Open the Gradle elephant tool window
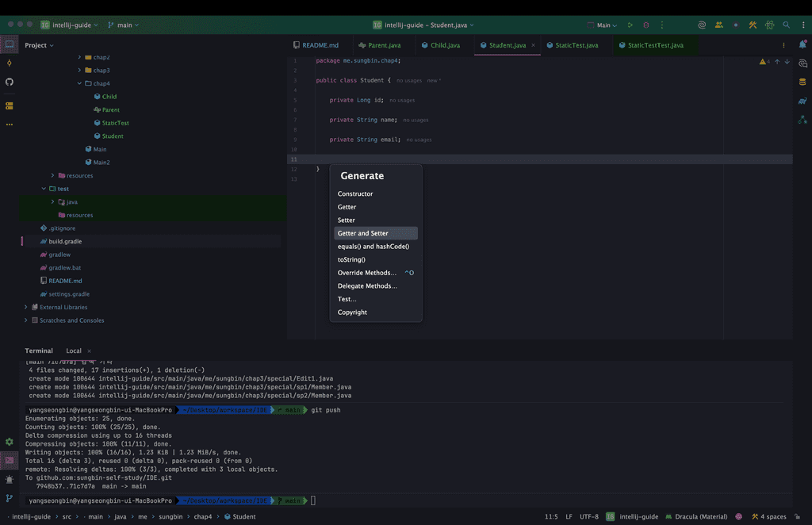 (802, 101)
